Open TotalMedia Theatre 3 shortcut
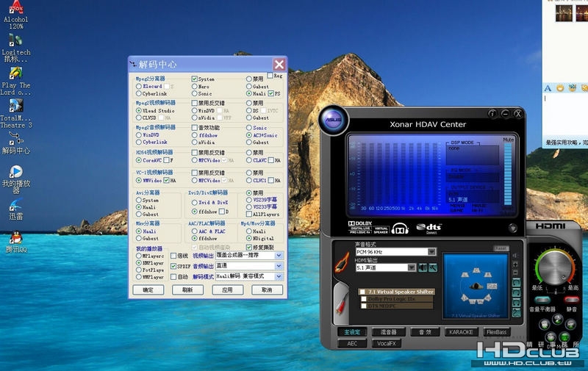588x371 pixels. [15, 114]
